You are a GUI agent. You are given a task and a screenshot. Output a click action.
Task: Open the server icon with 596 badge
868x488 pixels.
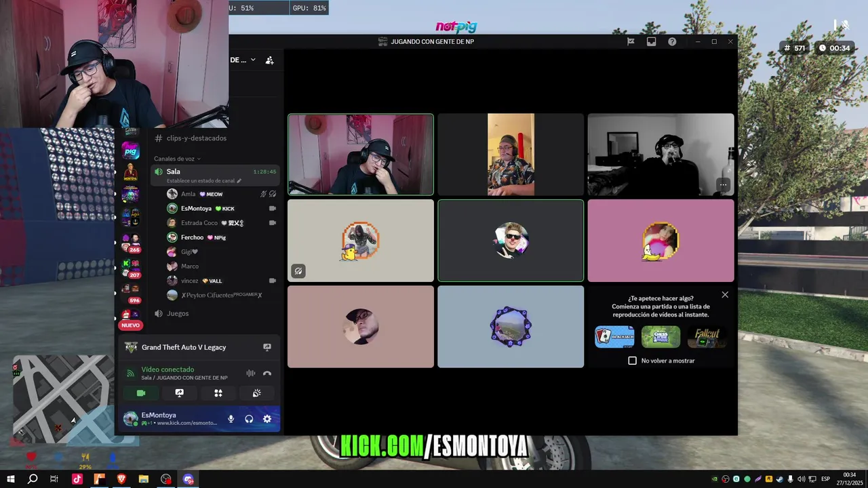click(x=130, y=293)
